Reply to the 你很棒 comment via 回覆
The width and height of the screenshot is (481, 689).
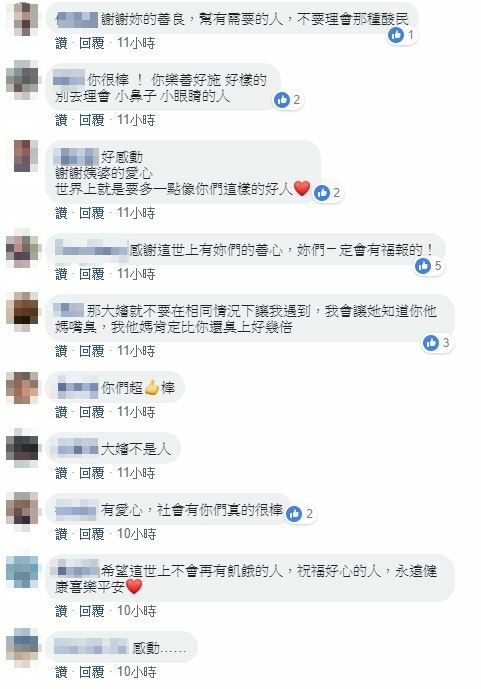tap(91, 120)
